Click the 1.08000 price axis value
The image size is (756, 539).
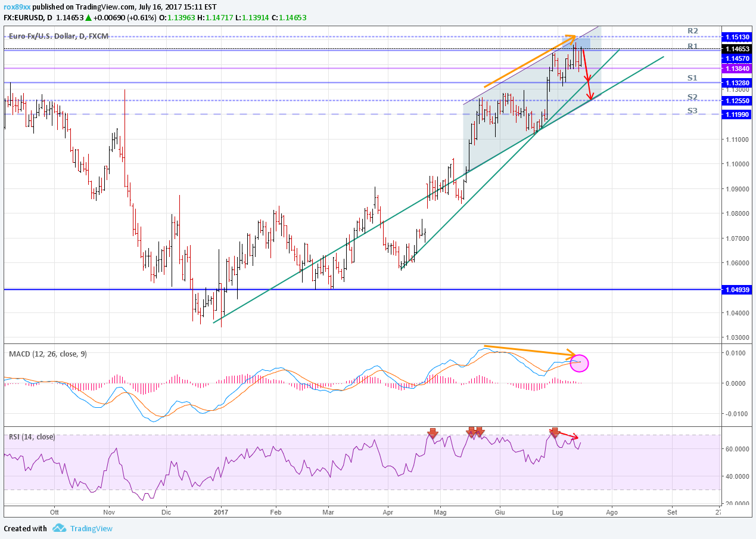738,213
